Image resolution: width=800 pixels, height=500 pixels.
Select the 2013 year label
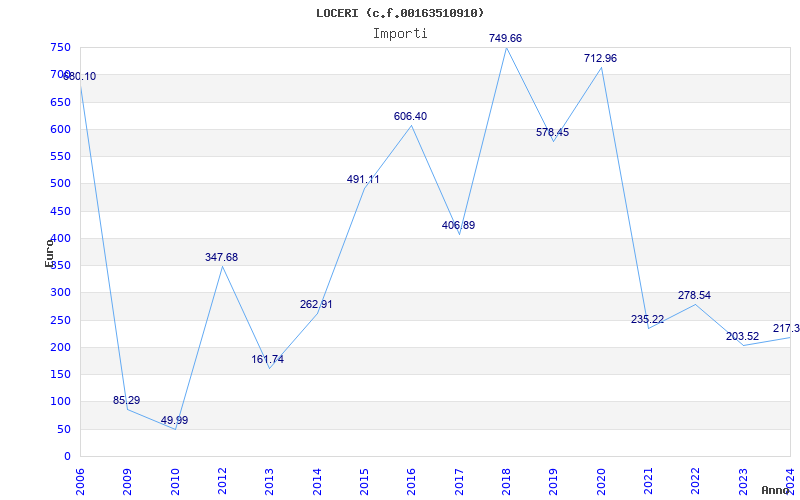pyautogui.click(x=269, y=482)
